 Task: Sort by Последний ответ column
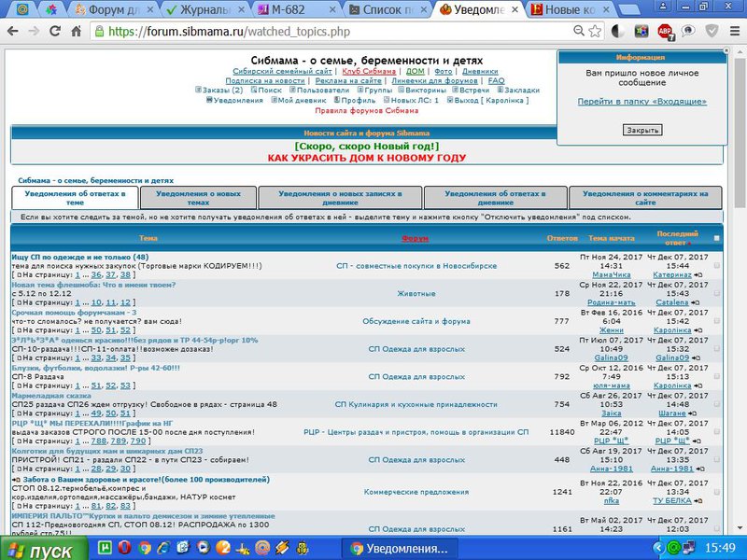[677, 238]
